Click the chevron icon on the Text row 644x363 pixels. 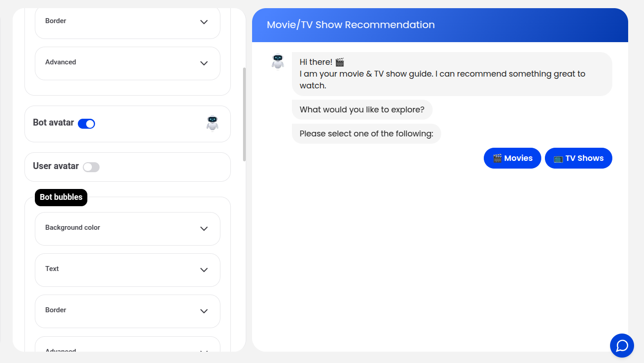pos(204,270)
